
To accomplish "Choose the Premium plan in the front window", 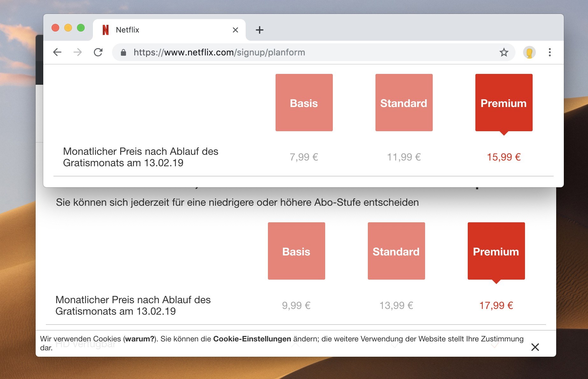I will pos(504,103).
